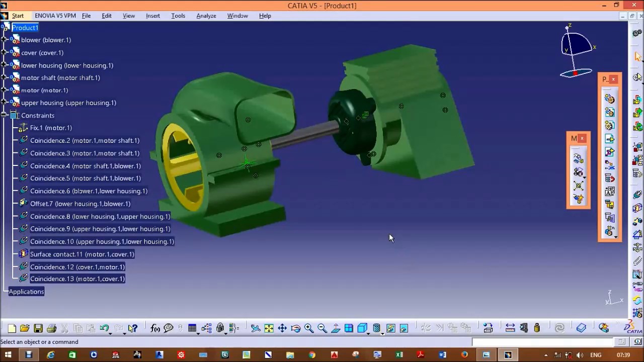Click the Normal View icon
Screen dimensions: 644x362
click(336, 328)
